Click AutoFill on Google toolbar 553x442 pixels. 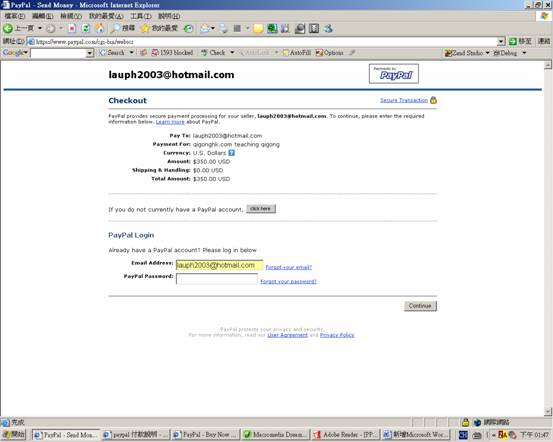pyautogui.click(x=297, y=53)
